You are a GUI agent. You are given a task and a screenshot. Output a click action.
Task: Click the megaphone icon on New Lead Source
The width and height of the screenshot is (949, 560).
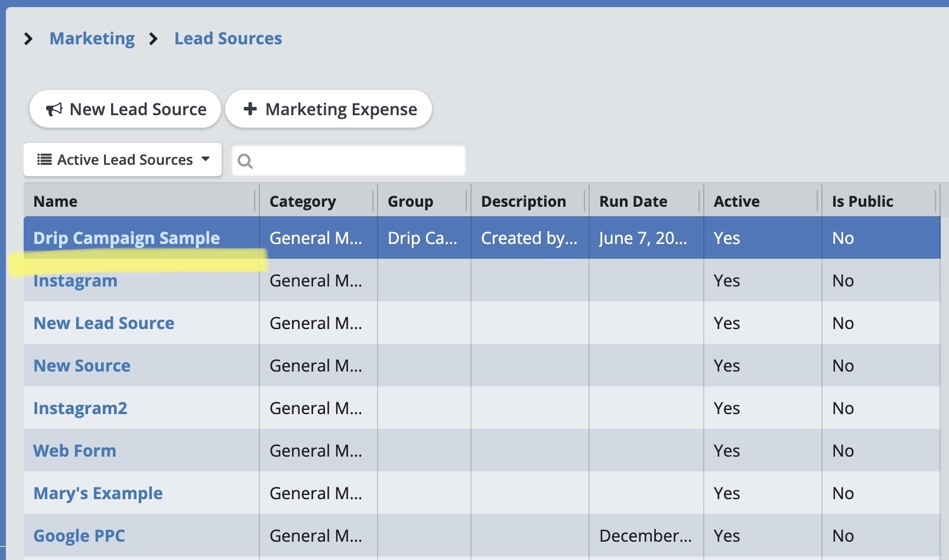pyautogui.click(x=54, y=109)
